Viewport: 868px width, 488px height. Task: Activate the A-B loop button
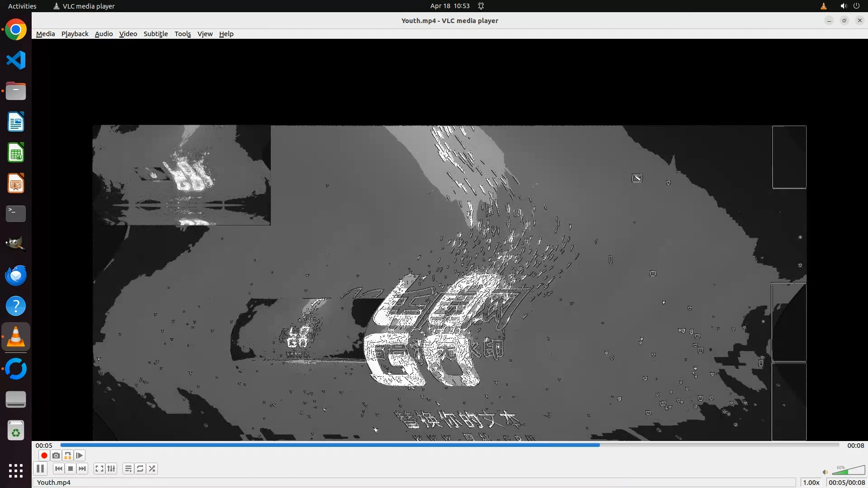tap(68, 455)
